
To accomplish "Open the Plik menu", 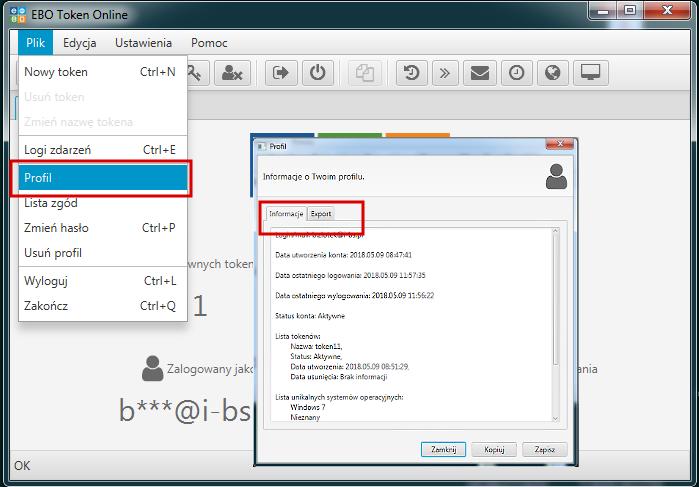I will point(35,43).
